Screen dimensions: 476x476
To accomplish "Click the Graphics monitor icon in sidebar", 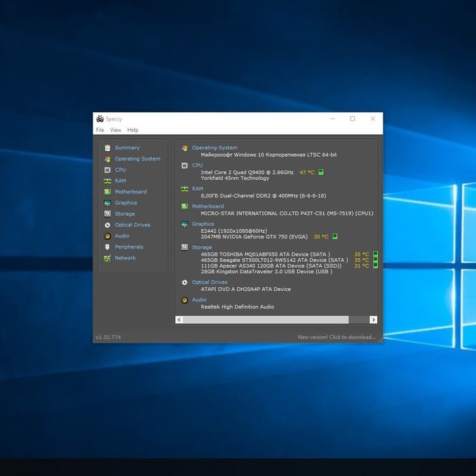I will coord(108,203).
